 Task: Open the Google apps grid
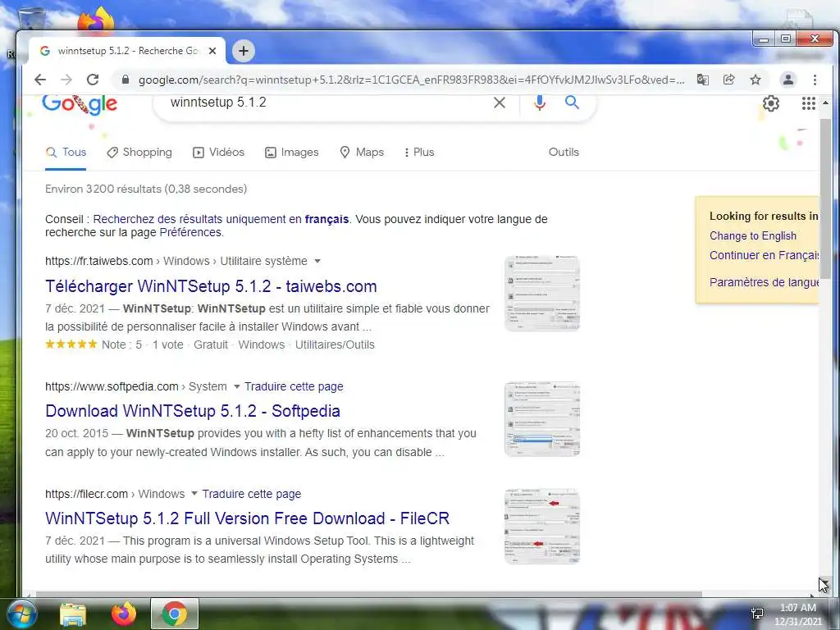pyautogui.click(x=808, y=103)
